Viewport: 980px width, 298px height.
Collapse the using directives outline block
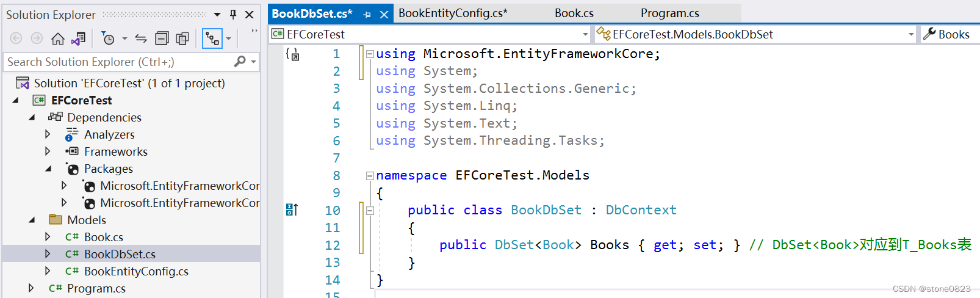coord(370,54)
